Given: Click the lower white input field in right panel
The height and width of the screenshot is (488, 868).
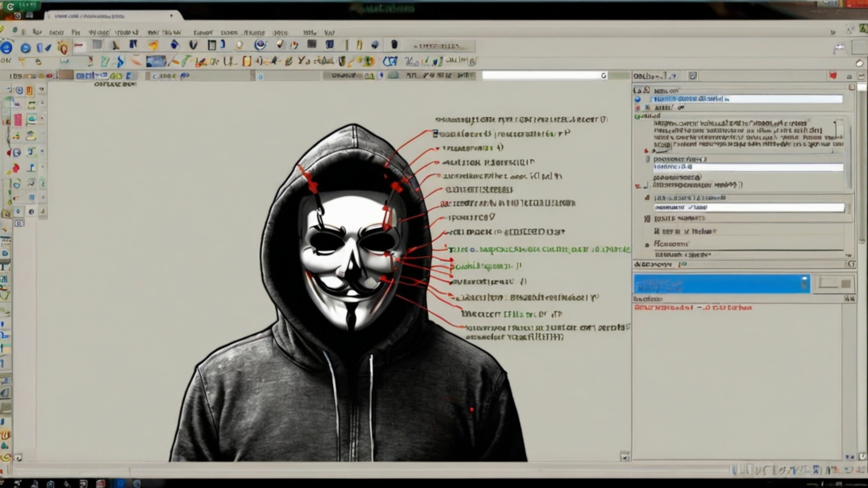Looking at the screenshot, I should 749,207.
